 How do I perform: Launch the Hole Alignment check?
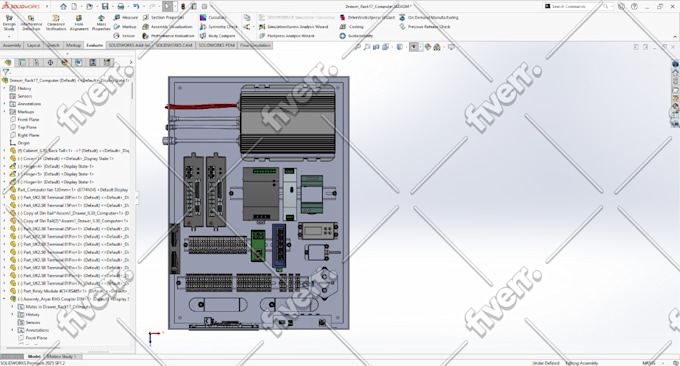[x=79, y=22]
